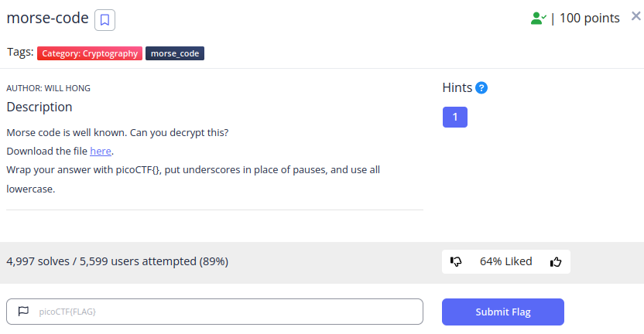
Task: Click the AUTHOR: WILL HONG text
Action: [x=49, y=88]
